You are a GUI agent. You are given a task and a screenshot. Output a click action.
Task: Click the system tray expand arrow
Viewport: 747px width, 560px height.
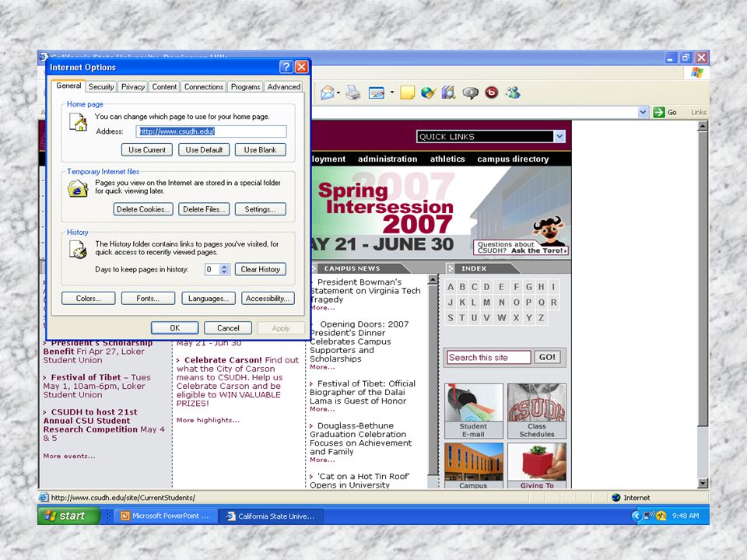[x=636, y=516]
